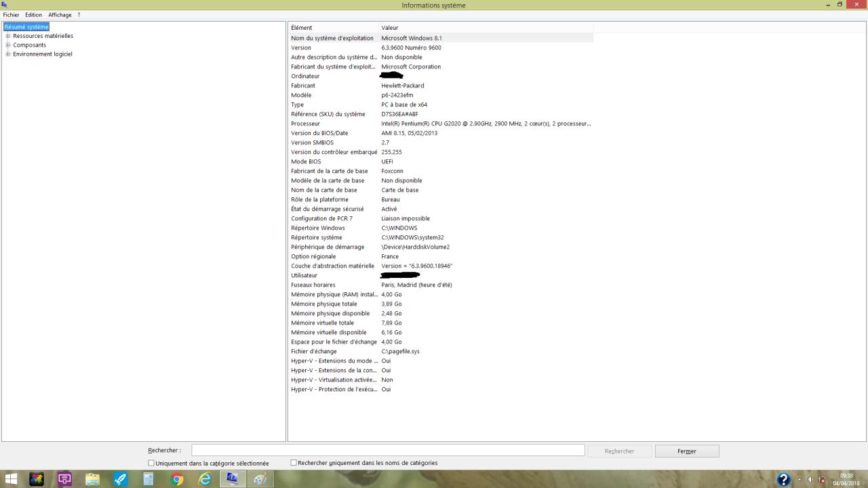Viewport: 868px width, 488px height.
Task: Launch the blue rocket app in taskbar
Action: pyautogui.click(x=120, y=479)
